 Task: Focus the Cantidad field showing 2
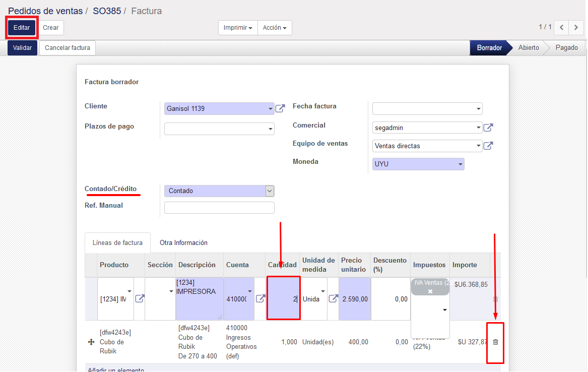tap(284, 298)
